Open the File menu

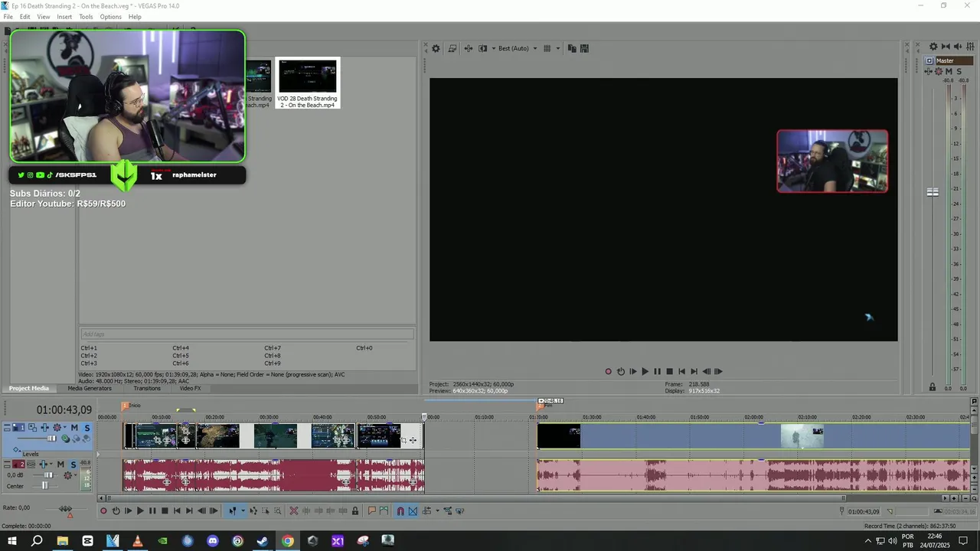8,17
